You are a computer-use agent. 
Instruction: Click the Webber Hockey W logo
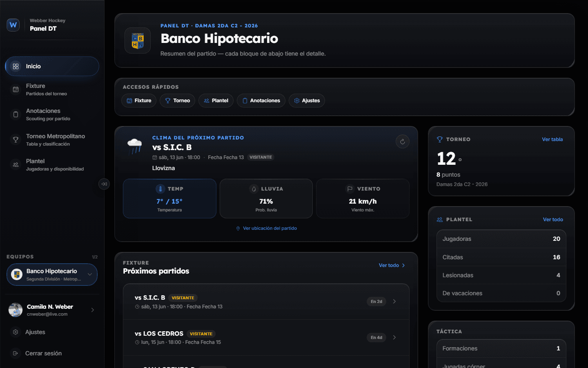[13, 25]
